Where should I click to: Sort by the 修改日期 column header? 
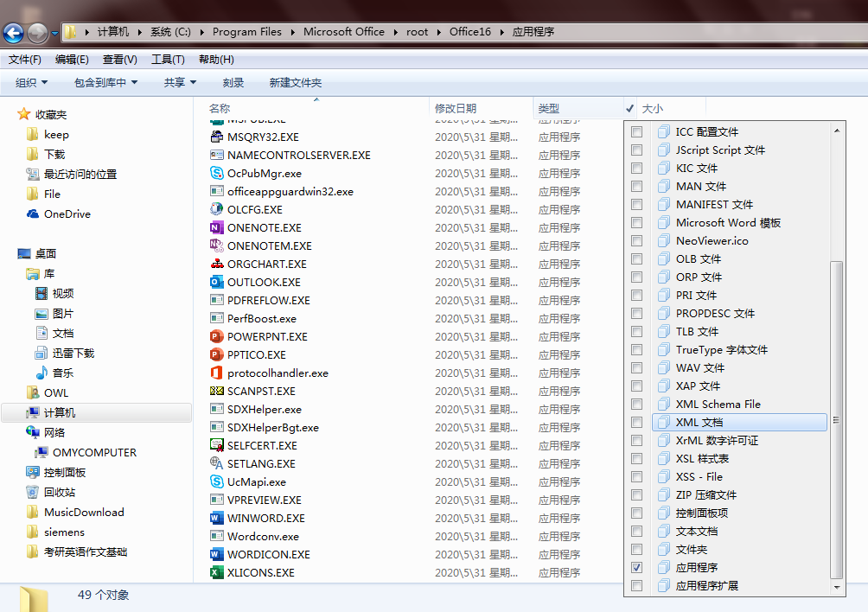point(481,108)
